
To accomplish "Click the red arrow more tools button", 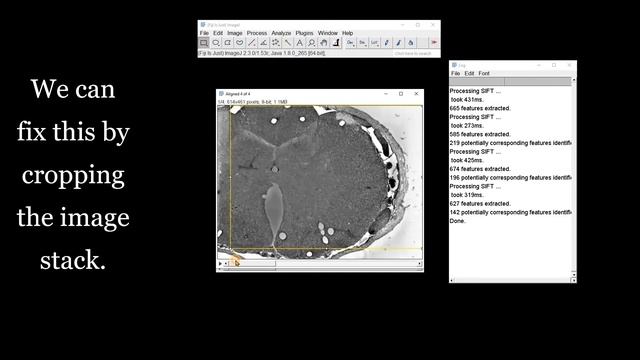I will coord(434,43).
